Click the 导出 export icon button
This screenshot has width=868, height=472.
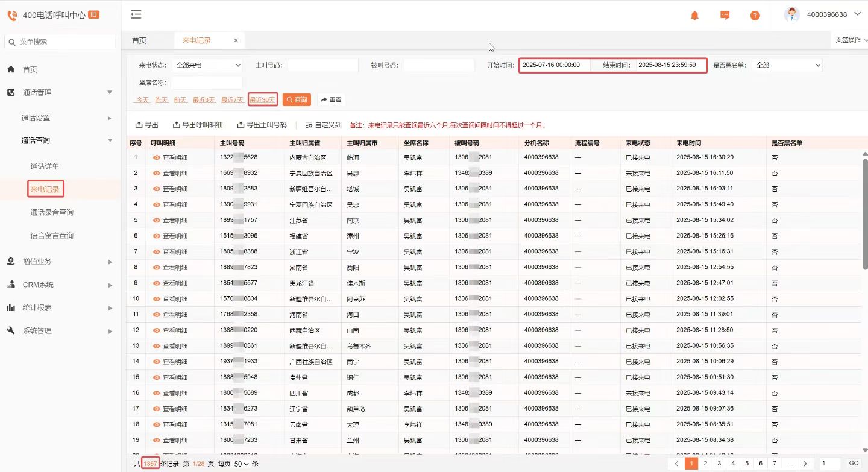[146, 125]
